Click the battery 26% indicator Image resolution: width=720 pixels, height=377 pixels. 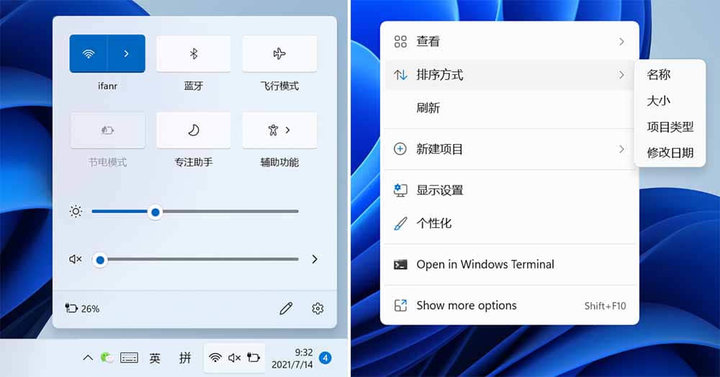(x=83, y=309)
